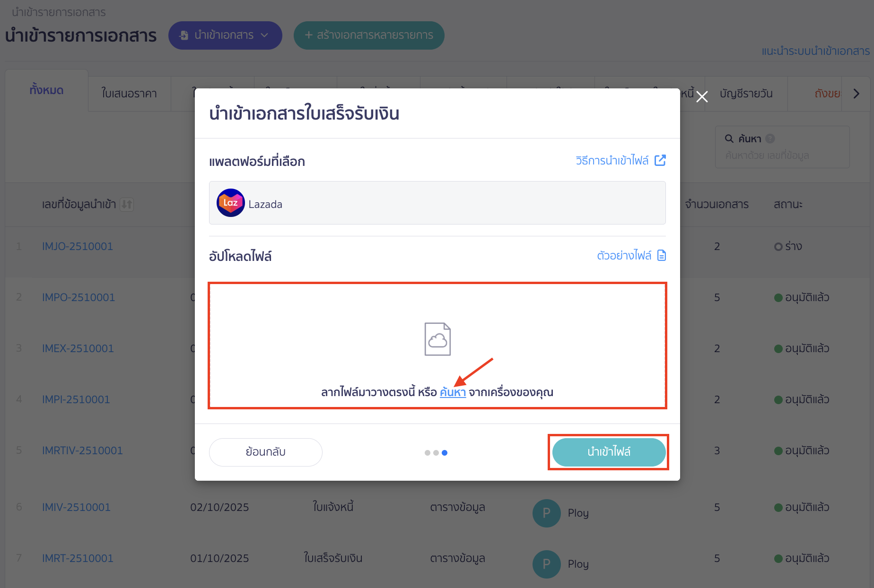Click the magnifier icon in the ค้นหา box
Image resolution: width=874 pixels, height=588 pixels.
728,138
